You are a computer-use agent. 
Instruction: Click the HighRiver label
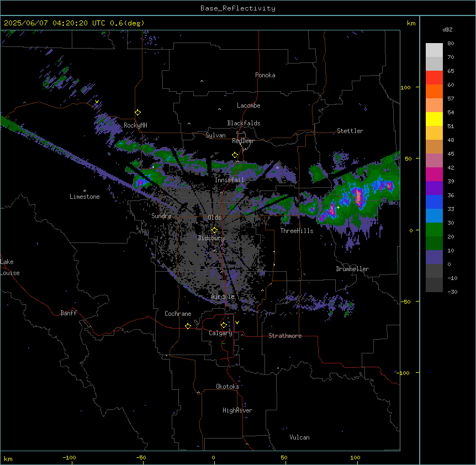237,410
